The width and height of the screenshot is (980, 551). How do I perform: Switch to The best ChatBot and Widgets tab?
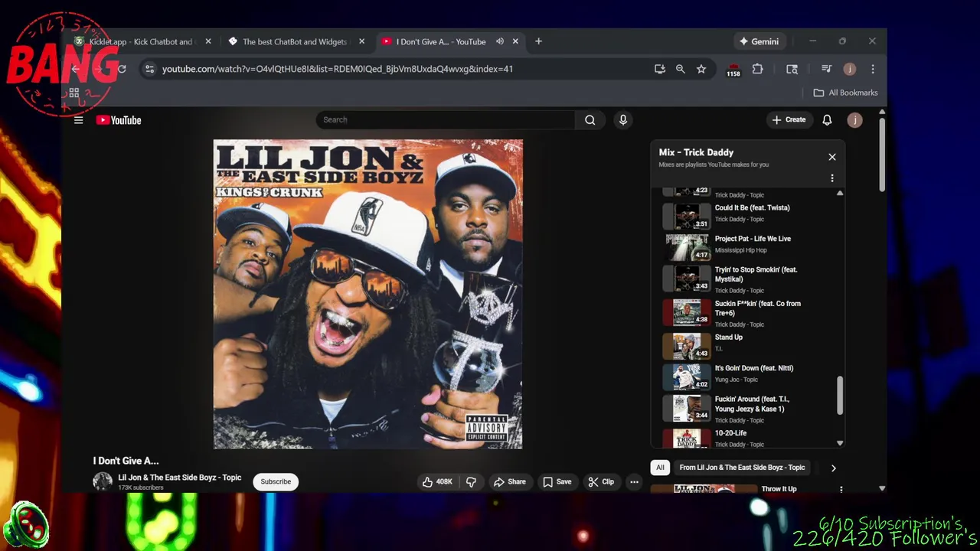(295, 41)
